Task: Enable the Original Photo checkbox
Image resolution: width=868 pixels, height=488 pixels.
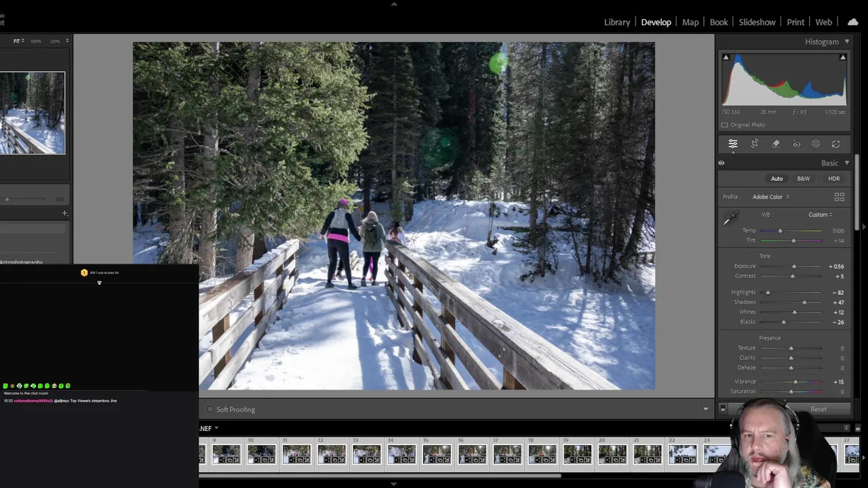Action: [x=725, y=125]
